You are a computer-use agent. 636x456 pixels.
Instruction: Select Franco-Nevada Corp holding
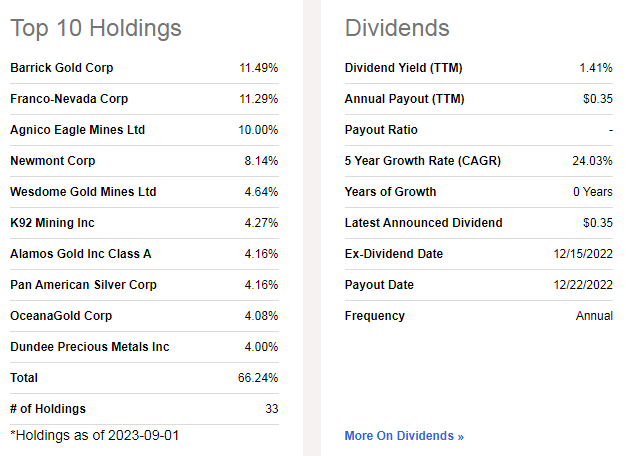point(69,99)
